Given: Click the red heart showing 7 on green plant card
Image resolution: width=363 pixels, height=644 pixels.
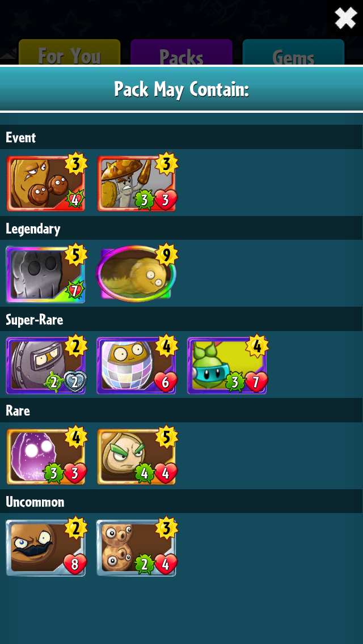Looking at the screenshot, I should point(256,383).
